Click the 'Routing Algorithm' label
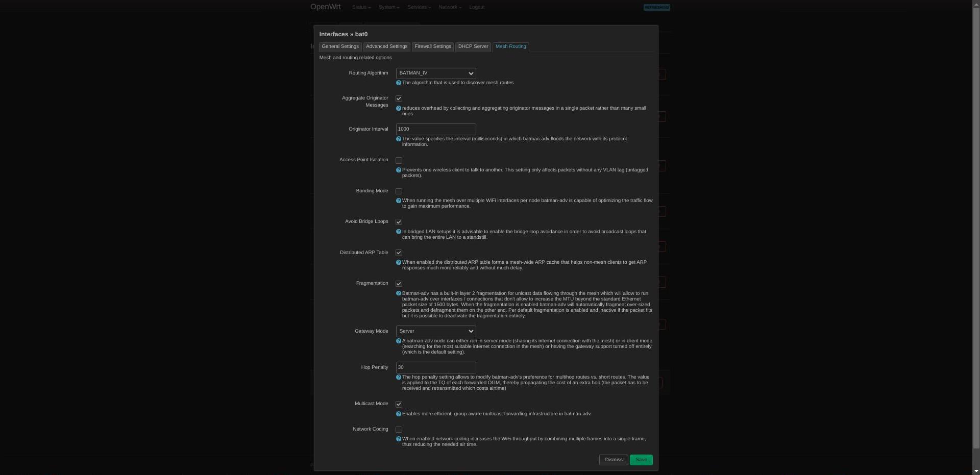This screenshot has height=475, width=980. [369, 73]
